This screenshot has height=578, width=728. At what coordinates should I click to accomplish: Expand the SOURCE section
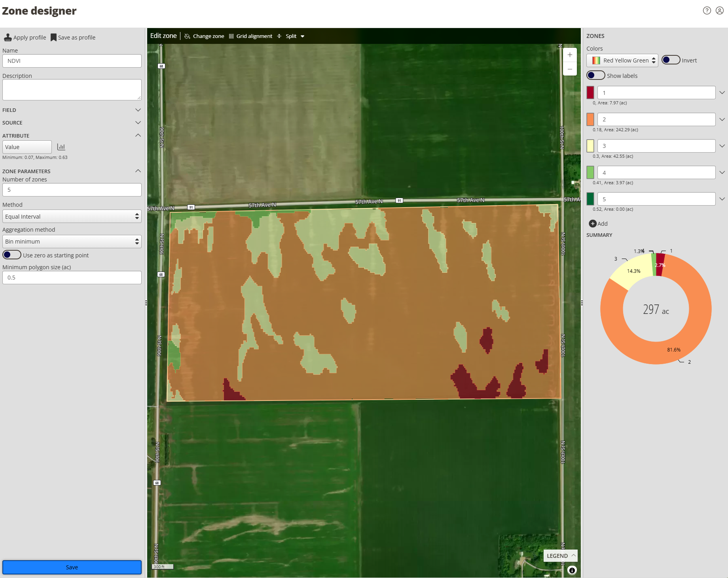click(x=138, y=123)
